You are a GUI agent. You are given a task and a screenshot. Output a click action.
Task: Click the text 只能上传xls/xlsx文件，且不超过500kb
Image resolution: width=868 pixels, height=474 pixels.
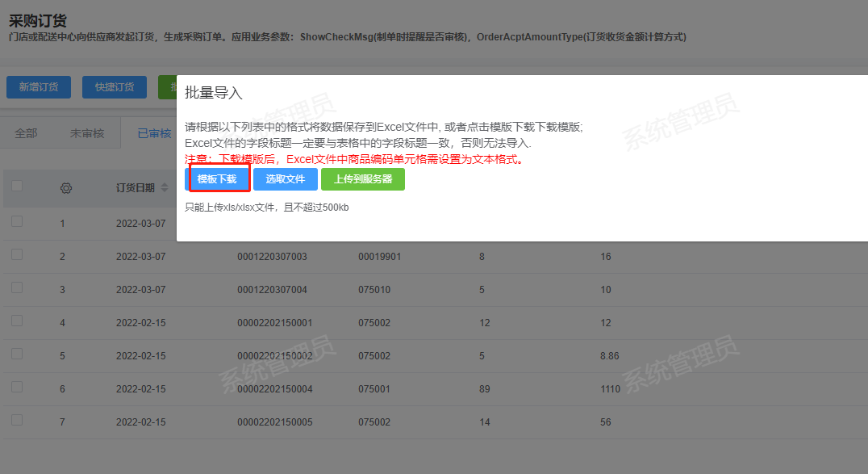point(267,208)
